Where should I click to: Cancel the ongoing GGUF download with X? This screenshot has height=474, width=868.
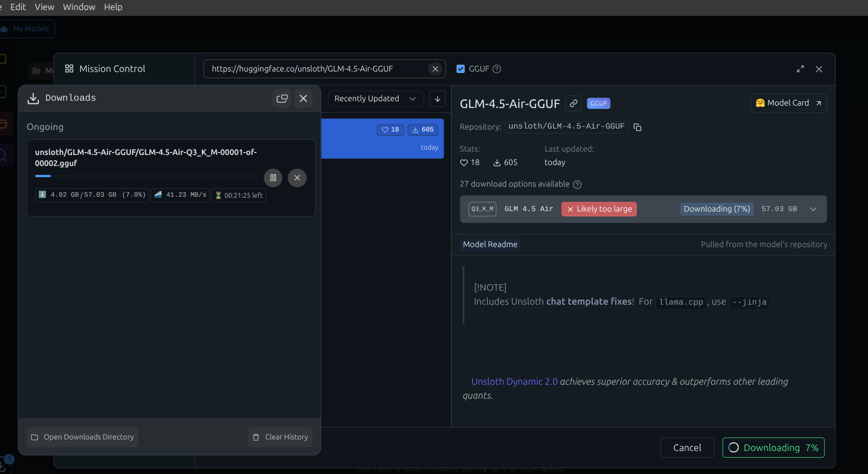tap(297, 178)
